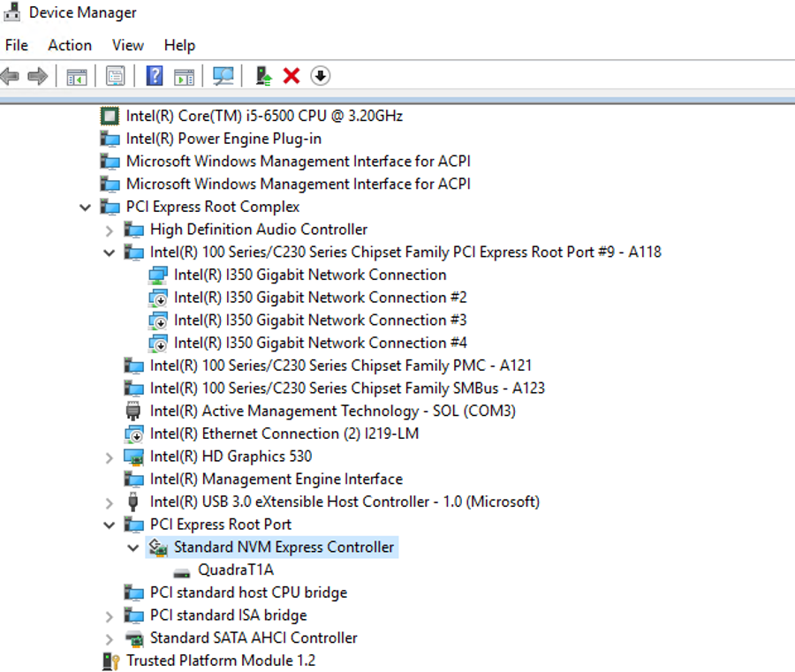The height and width of the screenshot is (672, 795).
Task: Click Show/Hide Action Pane toolbar icon
Action: coord(184,77)
